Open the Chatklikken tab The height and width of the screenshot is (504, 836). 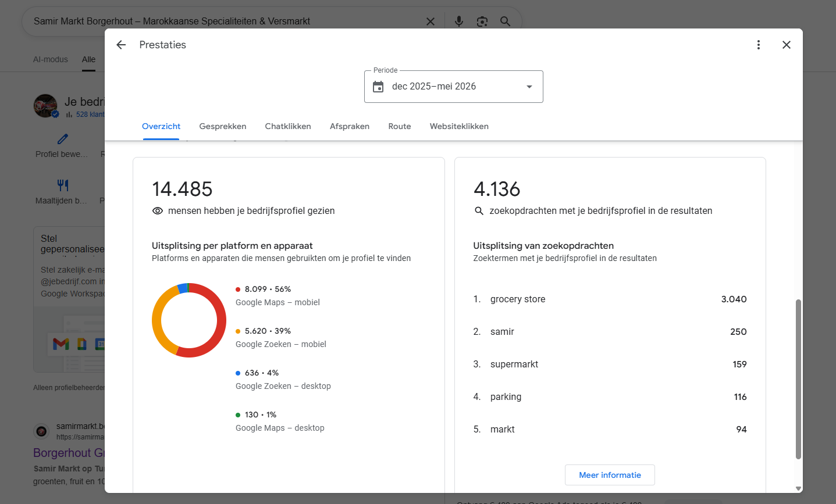pyautogui.click(x=288, y=126)
